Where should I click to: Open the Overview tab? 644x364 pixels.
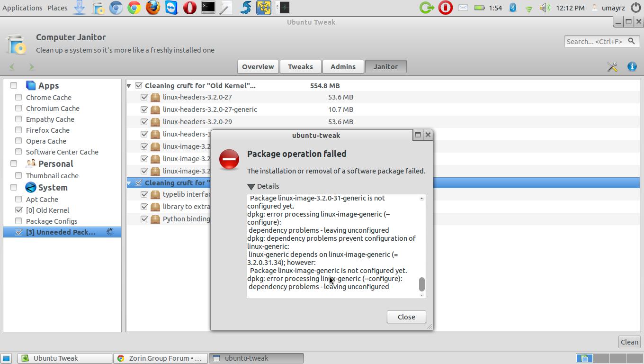click(x=258, y=67)
